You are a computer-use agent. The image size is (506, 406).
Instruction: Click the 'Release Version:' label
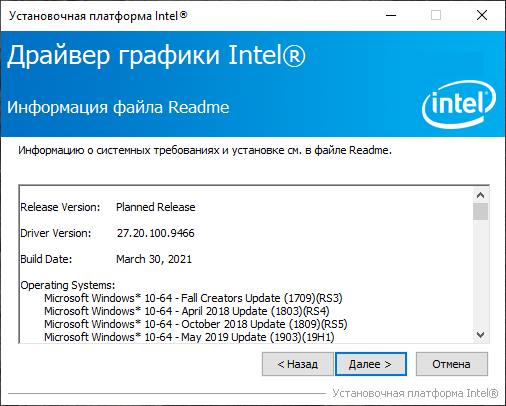[60, 207]
